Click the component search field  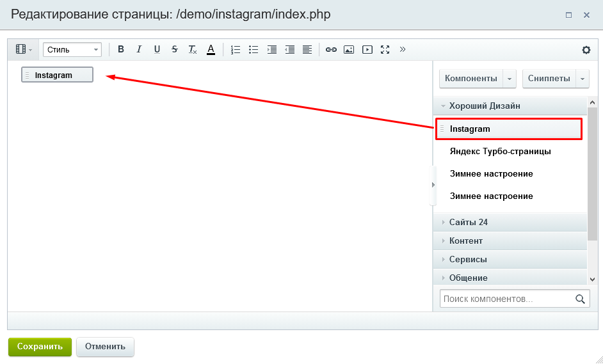[x=506, y=299]
